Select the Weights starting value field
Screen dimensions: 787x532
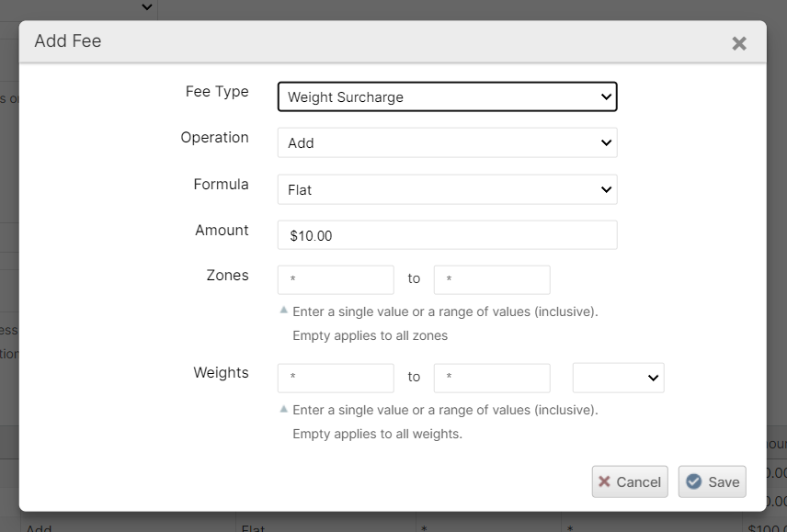click(x=336, y=378)
